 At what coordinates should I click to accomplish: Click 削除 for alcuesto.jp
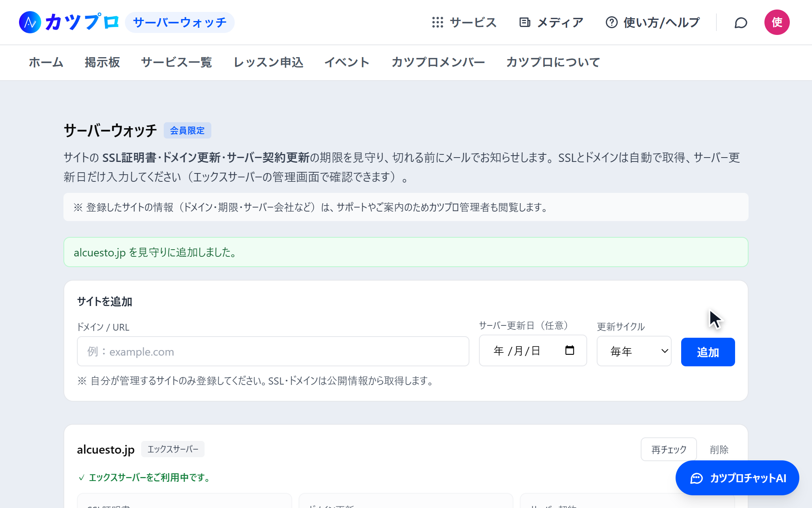719,450
